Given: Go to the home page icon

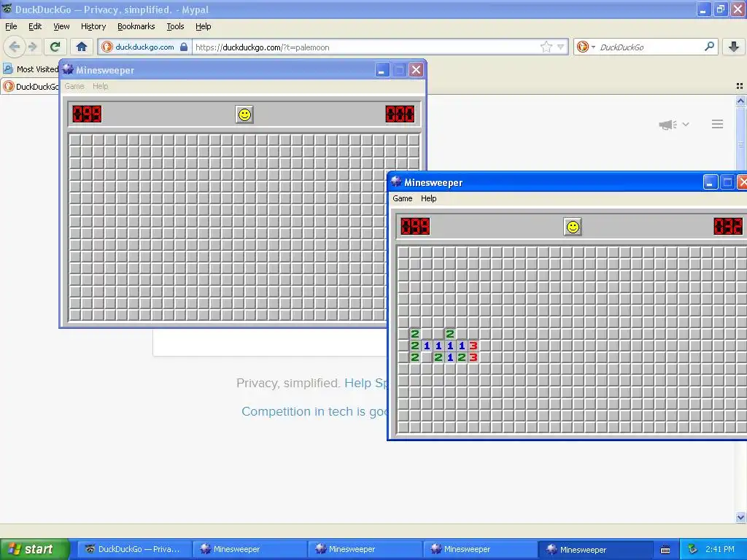Looking at the screenshot, I should pyautogui.click(x=82, y=47).
